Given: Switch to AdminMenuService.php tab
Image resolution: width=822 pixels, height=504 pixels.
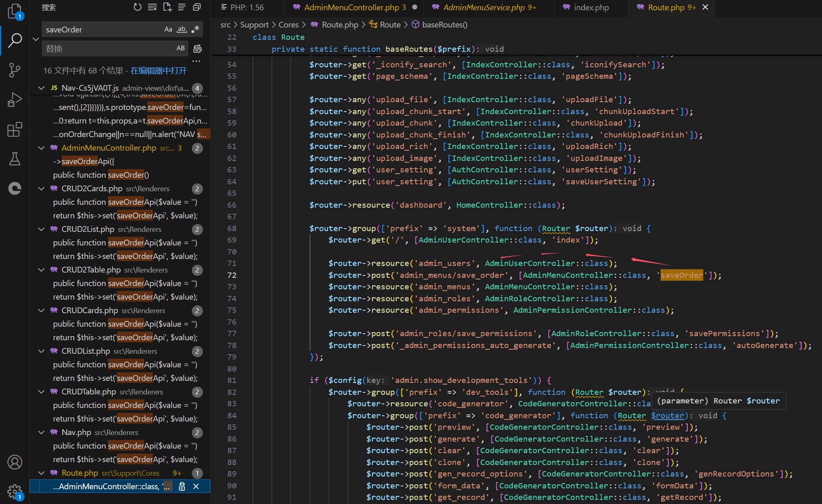Looking at the screenshot, I should [x=484, y=7].
